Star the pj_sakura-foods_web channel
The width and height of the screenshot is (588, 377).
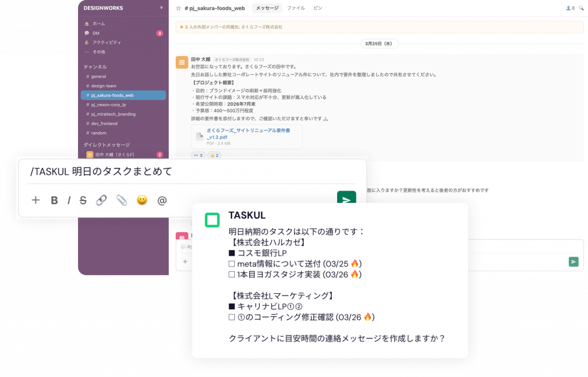(x=179, y=8)
